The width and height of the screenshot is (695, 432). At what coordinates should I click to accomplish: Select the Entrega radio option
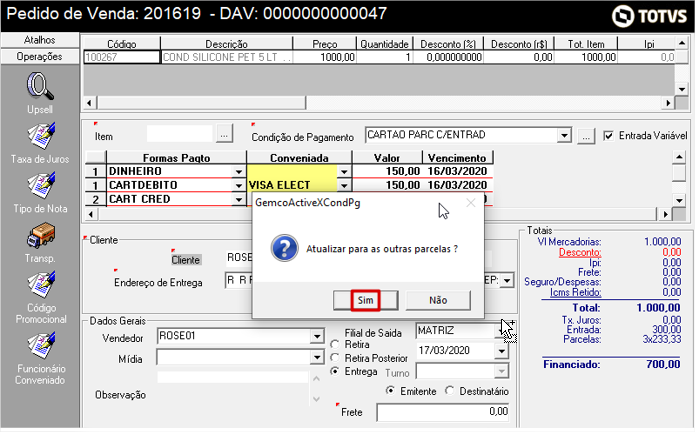point(335,371)
